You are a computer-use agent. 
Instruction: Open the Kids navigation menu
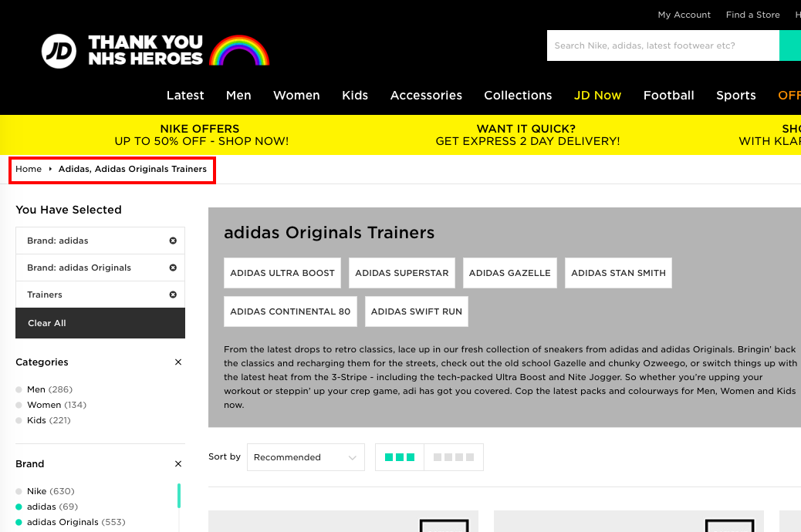pos(355,96)
